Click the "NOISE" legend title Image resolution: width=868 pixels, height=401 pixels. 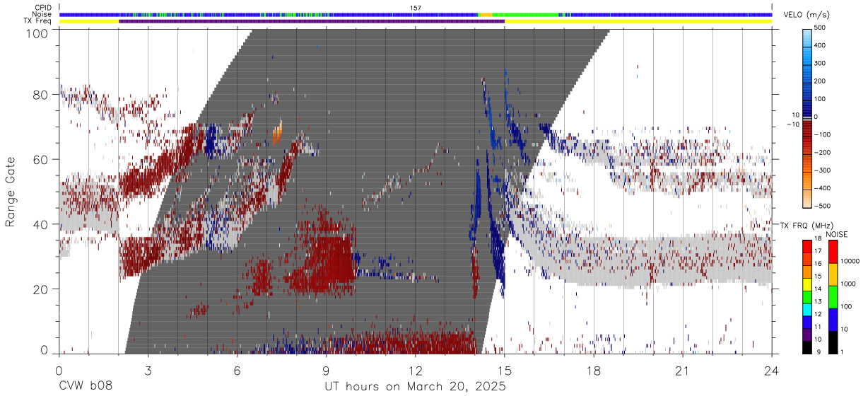point(836,234)
